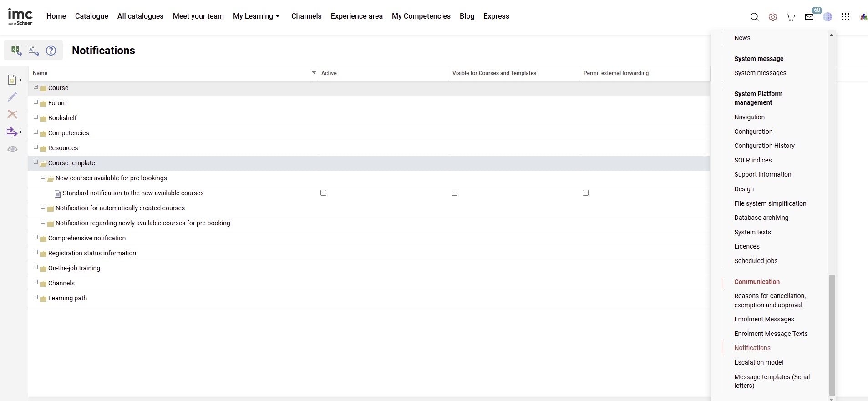Open the help question mark icon

coord(51,51)
